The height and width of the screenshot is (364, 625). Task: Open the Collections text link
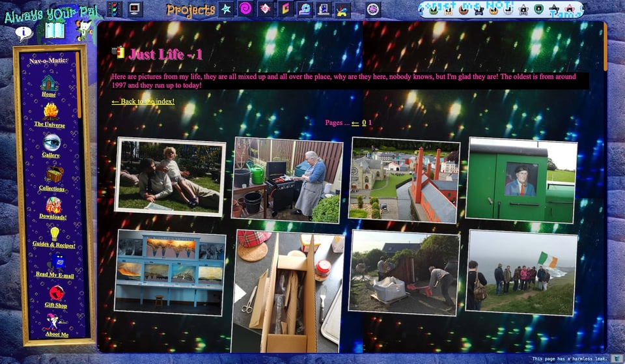coord(52,188)
